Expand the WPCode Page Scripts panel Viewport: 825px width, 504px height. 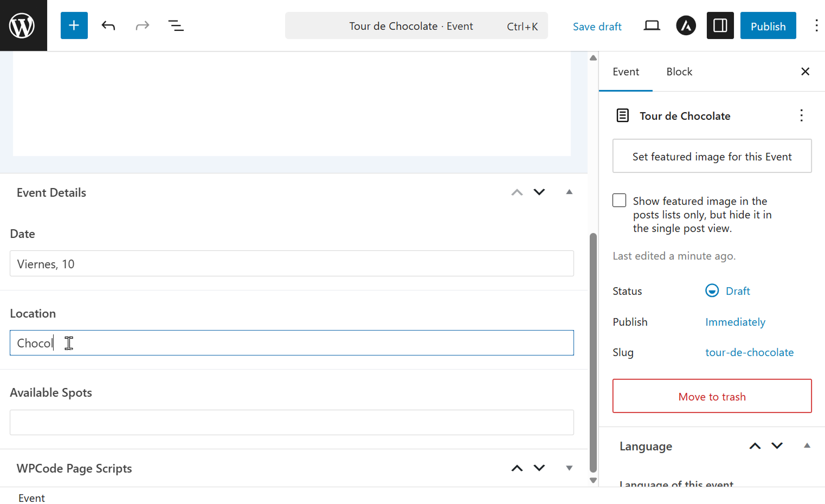(x=569, y=468)
